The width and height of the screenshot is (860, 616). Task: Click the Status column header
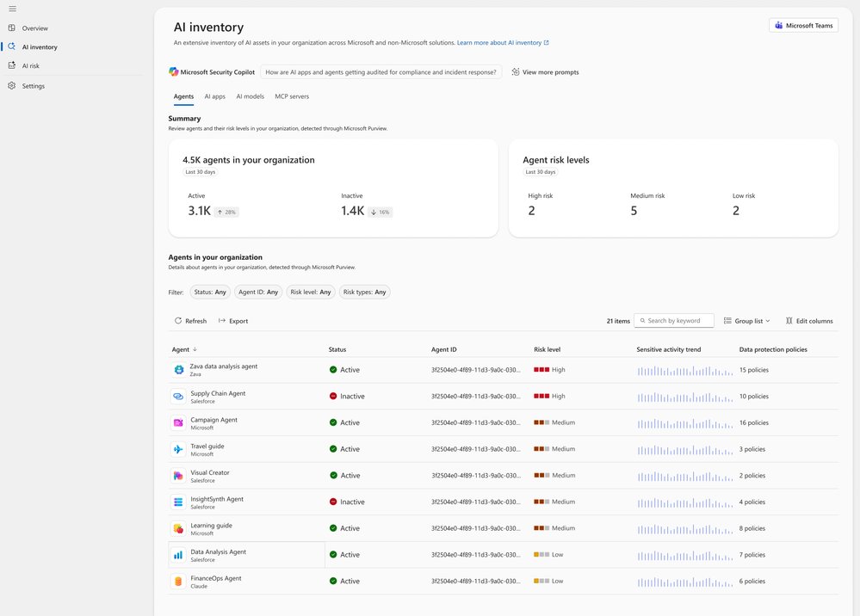[x=337, y=349]
